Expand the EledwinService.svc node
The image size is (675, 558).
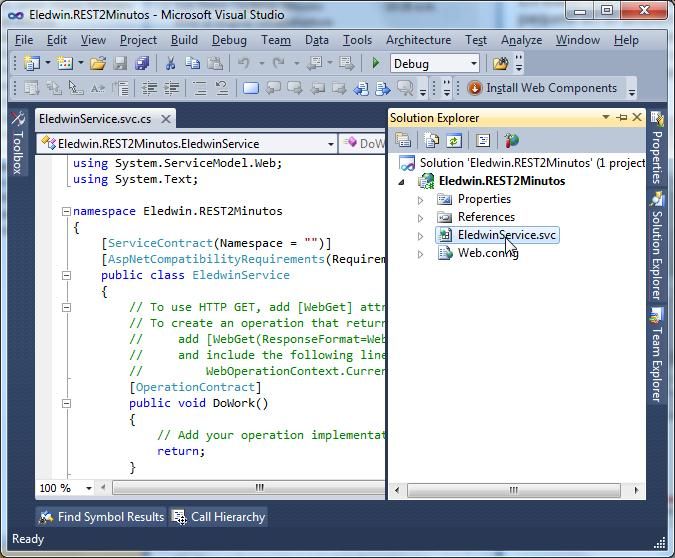421,236
